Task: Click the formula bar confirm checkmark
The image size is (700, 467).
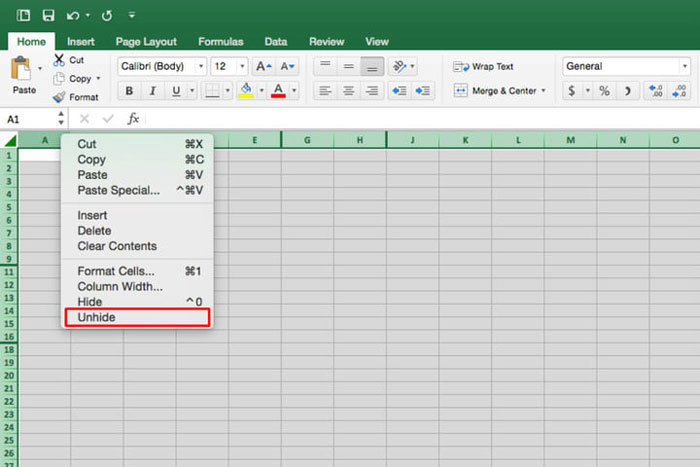Action: pyautogui.click(x=108, y=119)
